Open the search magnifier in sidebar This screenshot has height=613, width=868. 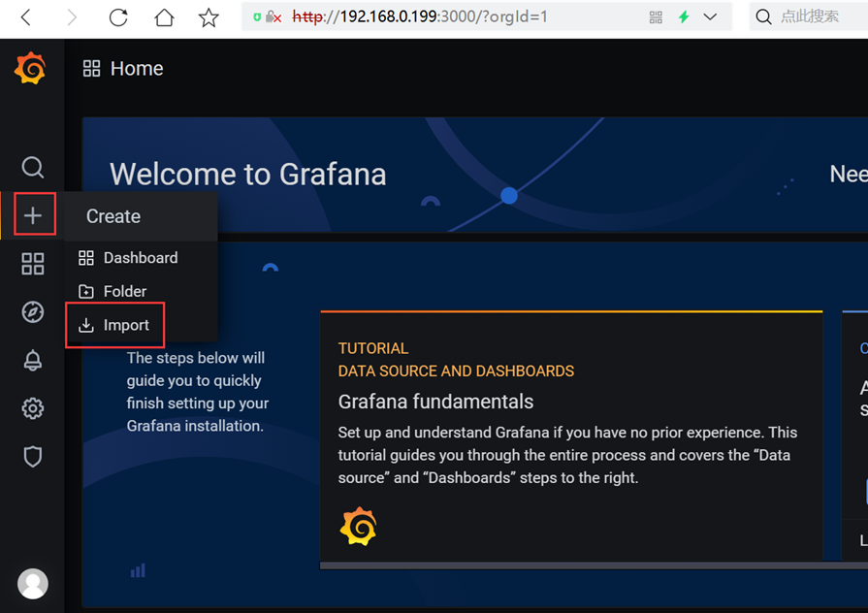click(x=33, y=167)
